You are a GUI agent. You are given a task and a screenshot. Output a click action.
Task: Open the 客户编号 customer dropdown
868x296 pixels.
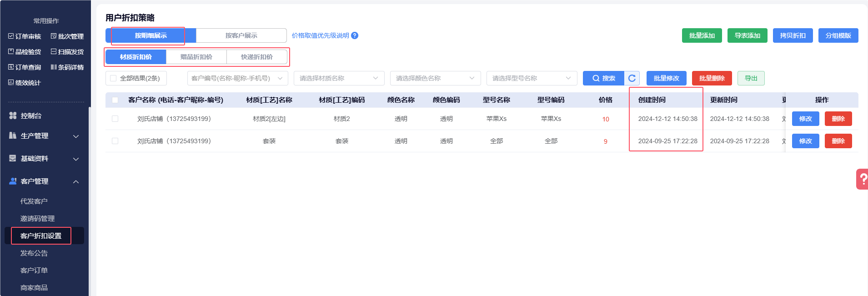238,78
